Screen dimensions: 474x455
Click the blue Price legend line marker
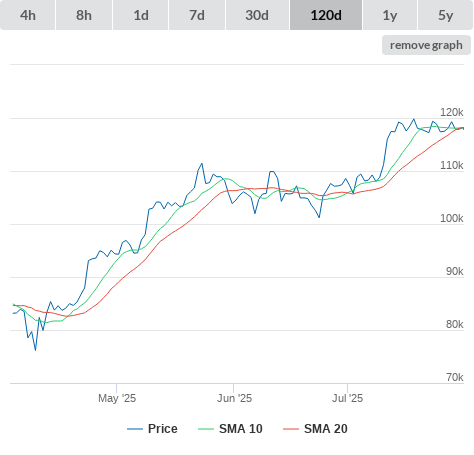click(135, 429)
